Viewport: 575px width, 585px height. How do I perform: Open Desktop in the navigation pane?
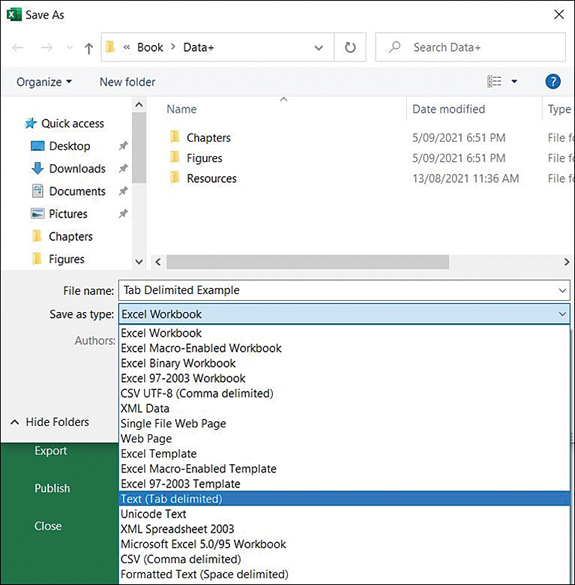click(x=60, y=146)
